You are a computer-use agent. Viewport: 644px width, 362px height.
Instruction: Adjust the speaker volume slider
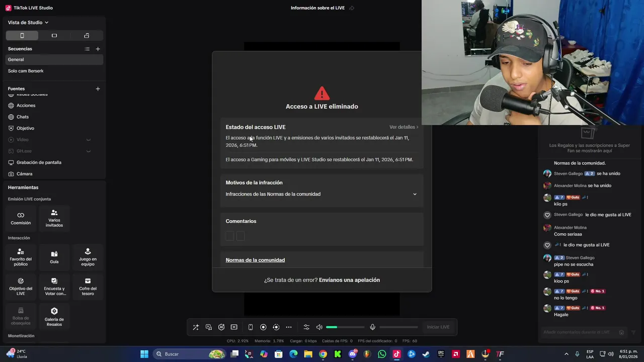pos(345,327)
